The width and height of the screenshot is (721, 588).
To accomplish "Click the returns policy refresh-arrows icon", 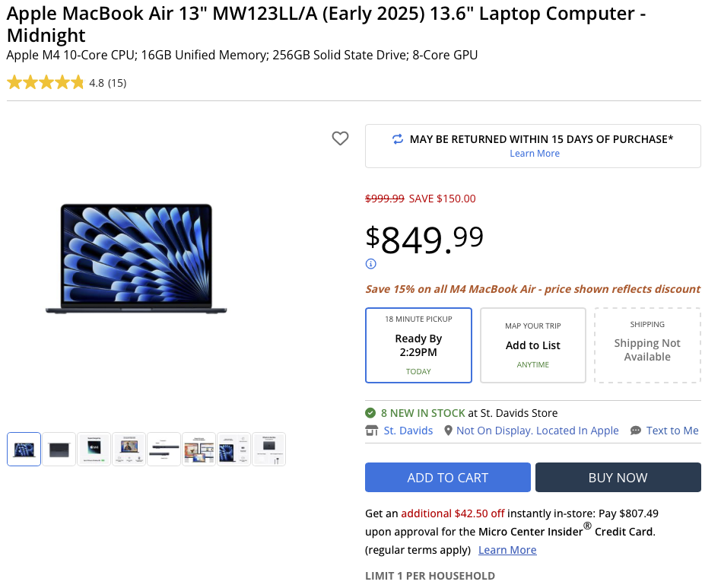I will point(398,139).
